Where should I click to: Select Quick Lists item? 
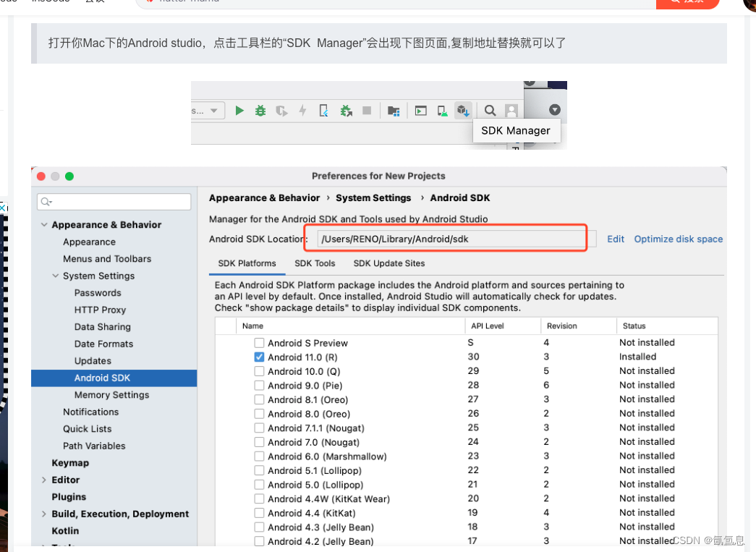tap(88, 429)
